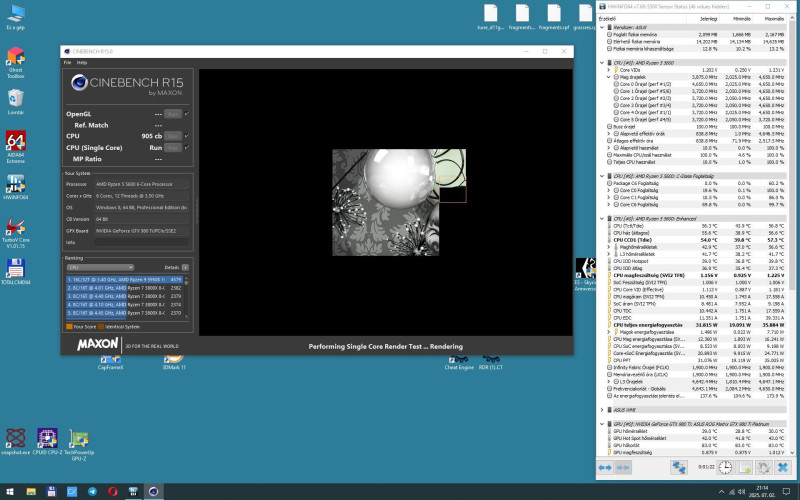Select ranking entry 2 with score 2382
800x500 pixels.
[124, 288]
